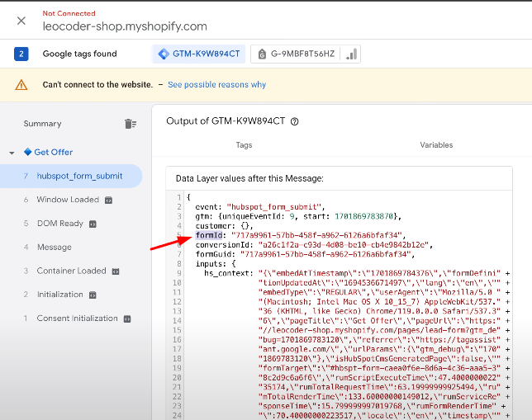This screenshot has width=532, height=420.
Task: Select the GTM-K9W894CT container chip
Action: tap(199, 54)
